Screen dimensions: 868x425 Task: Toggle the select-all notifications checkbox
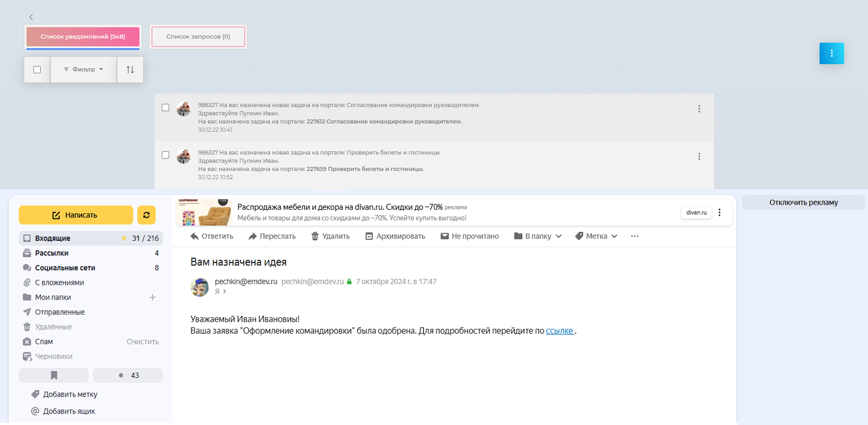(37, 70)
